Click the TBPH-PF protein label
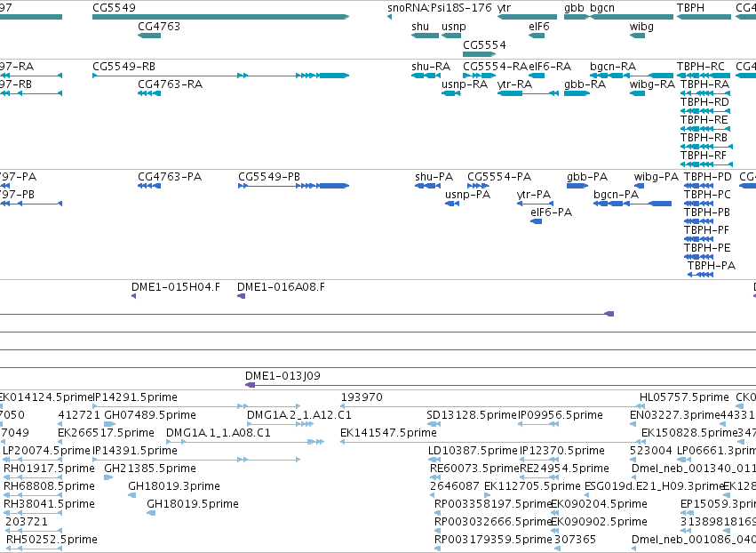The image size is (756, 553). pos(706,230)
